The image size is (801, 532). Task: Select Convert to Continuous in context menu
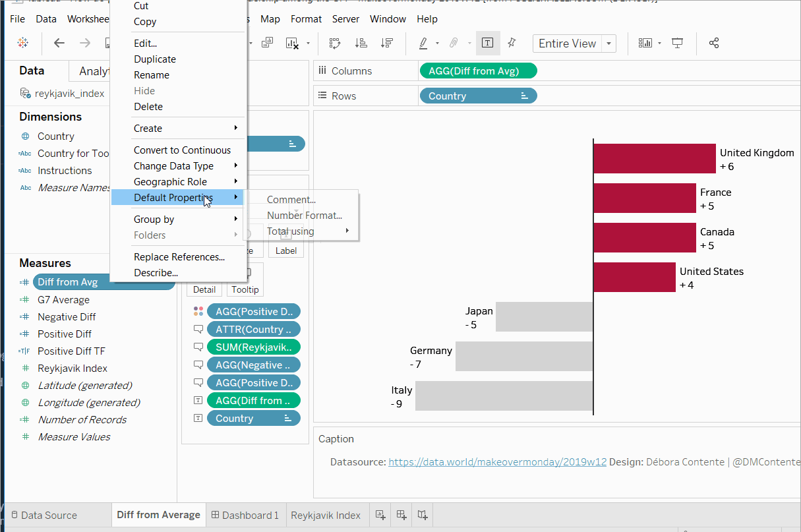click(182, 150)
